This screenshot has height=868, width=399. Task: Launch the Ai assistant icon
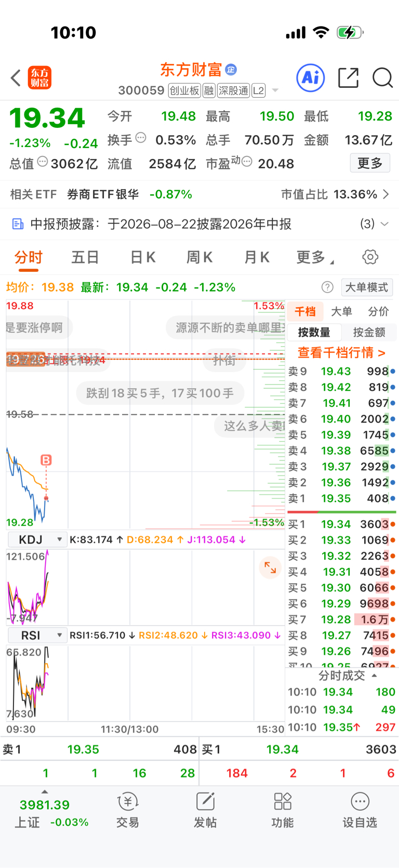(x=311, y=78)
